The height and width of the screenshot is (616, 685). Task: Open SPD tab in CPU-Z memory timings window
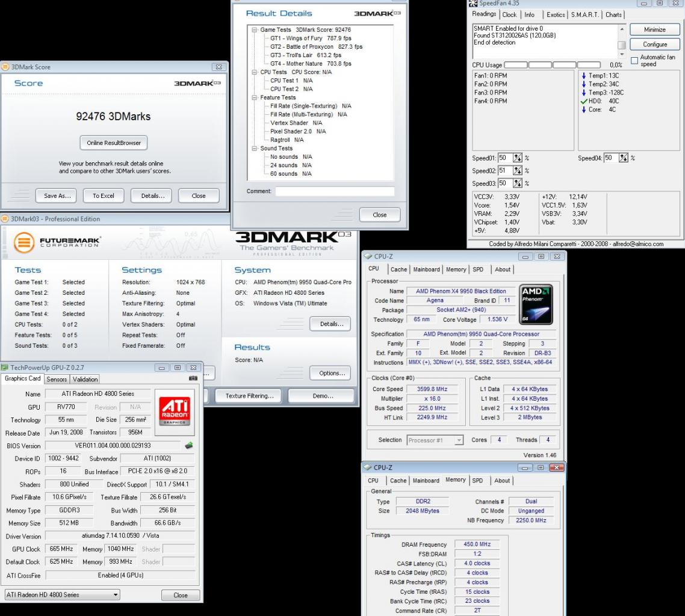(x=477, y=481)
